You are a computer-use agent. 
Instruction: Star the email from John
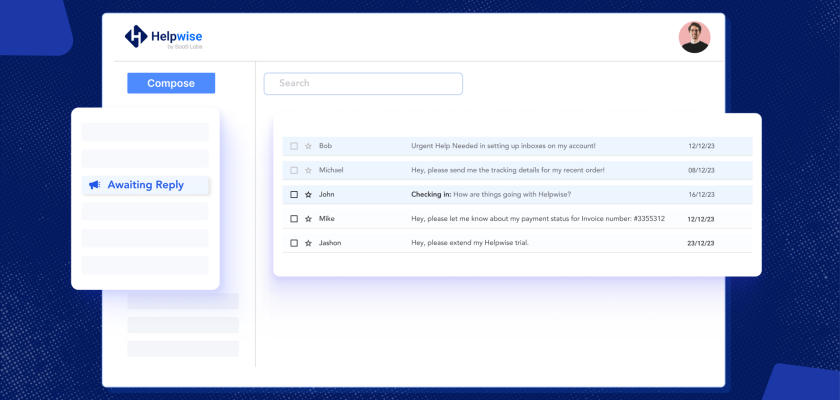coord(308,194)
